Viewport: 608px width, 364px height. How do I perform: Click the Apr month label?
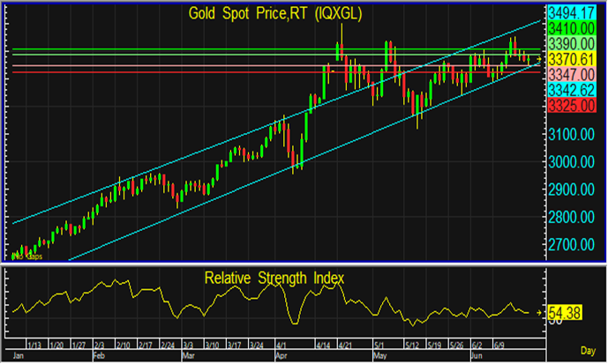(x=281, y=356)
